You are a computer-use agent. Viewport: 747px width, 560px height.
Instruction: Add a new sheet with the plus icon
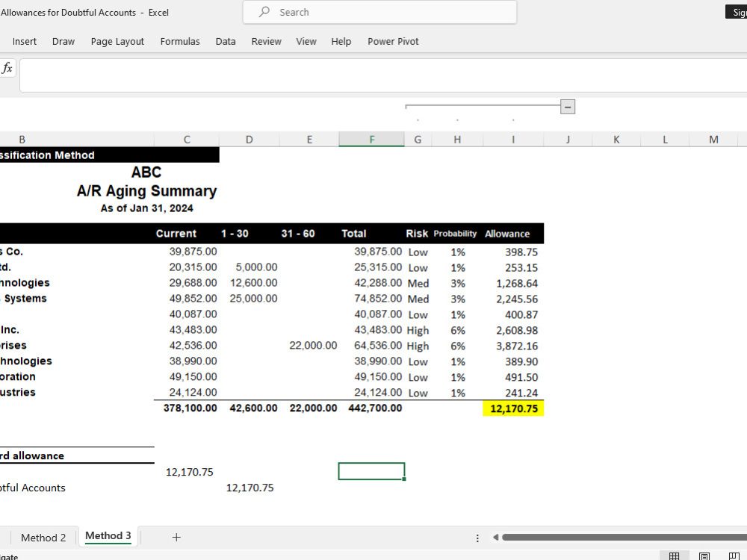coord(176,537)
